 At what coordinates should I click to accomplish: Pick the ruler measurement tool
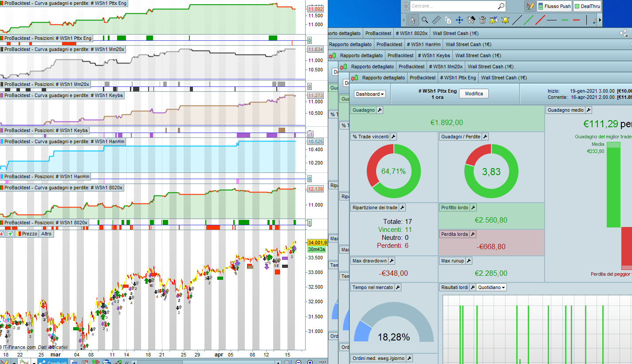[x=436, y=20]
